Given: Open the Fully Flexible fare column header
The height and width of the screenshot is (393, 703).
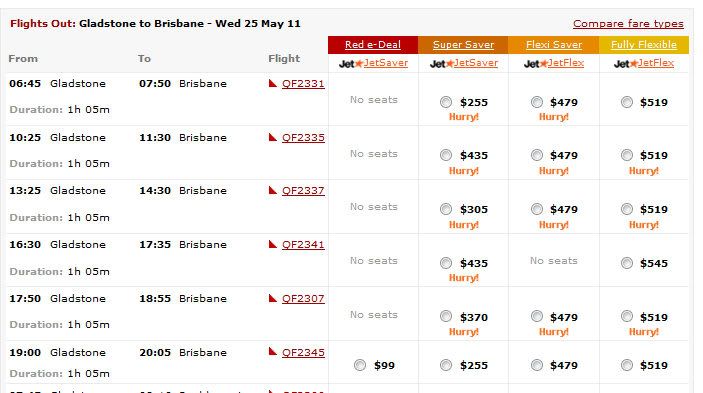Looking at the screenshot, I should click(644, 45).
